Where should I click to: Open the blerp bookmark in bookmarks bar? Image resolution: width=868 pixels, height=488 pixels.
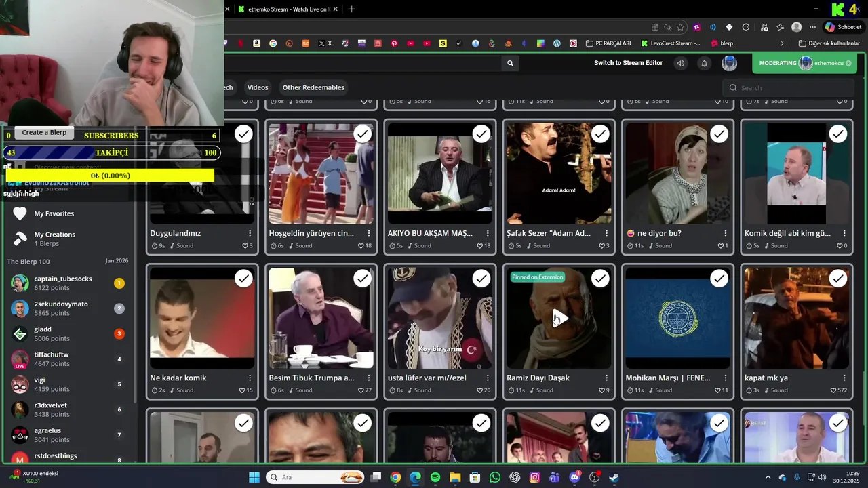(722, 43)
